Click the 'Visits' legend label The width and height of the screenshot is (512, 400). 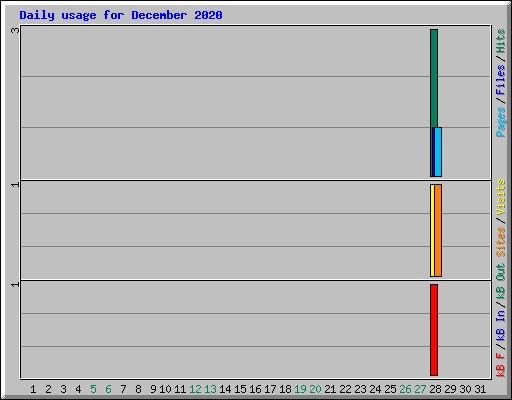click(x=500, y=197)
